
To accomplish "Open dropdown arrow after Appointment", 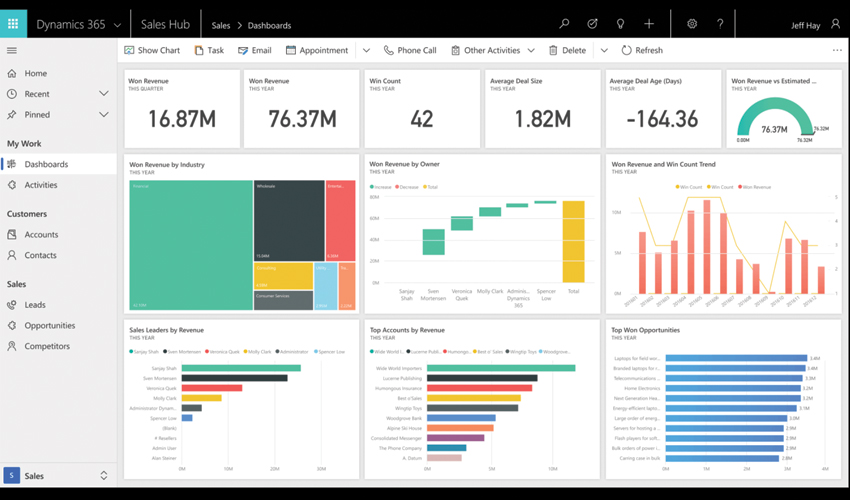I will 366,50.
